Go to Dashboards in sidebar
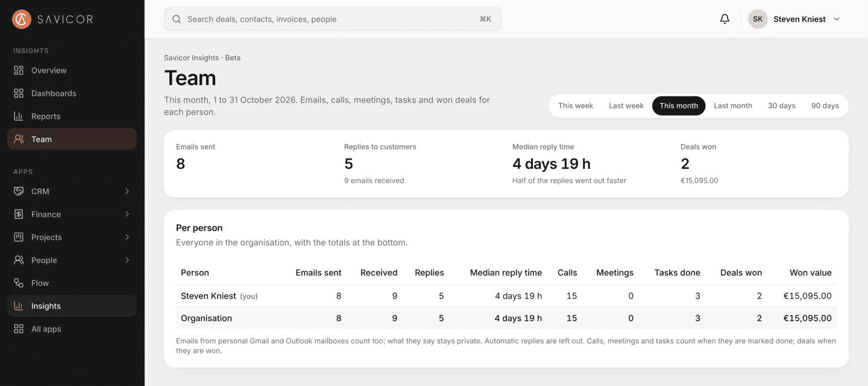Screen dimensions: 868x386 point(54,93)
